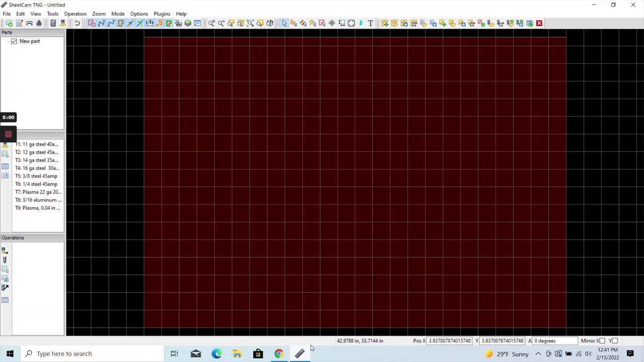The height and width of the screenshot is (362, 644).
Task: Open the Edit menu
Action: click(x=20, y=14)
